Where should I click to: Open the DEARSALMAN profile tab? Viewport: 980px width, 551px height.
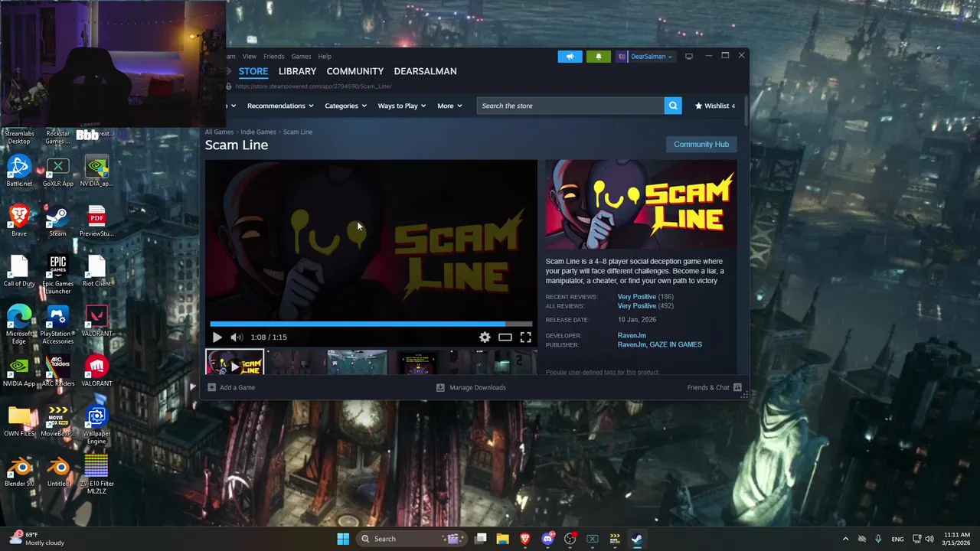pyautogui.click(x=425, y=71)
